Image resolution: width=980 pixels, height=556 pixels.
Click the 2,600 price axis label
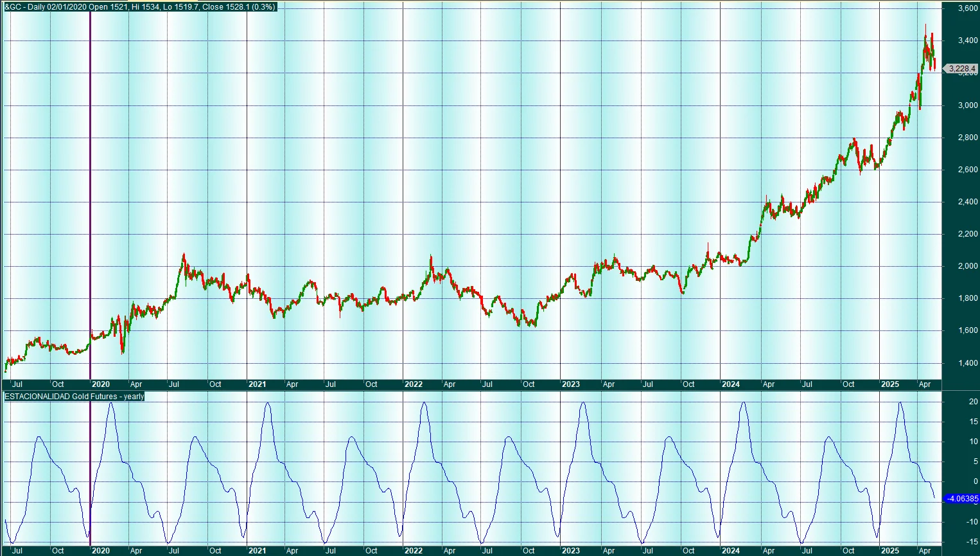point(968,170)
